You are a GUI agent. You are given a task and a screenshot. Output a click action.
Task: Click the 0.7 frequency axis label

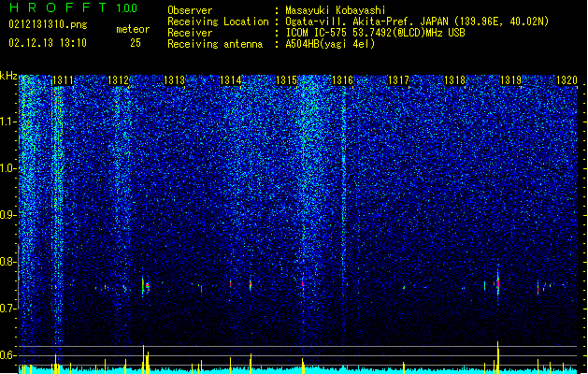[8, 309]
